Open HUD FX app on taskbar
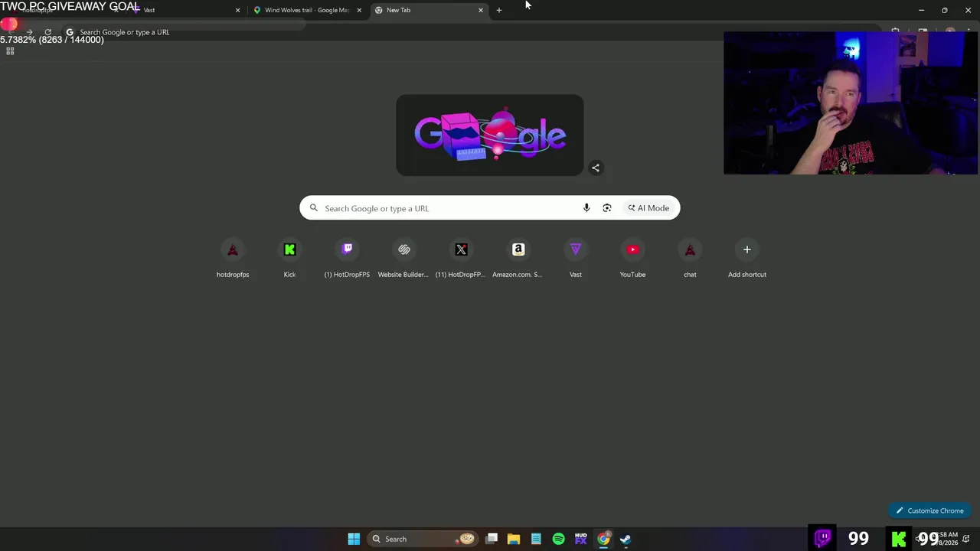The image size is (980, 551). click(x=580, y=539)
